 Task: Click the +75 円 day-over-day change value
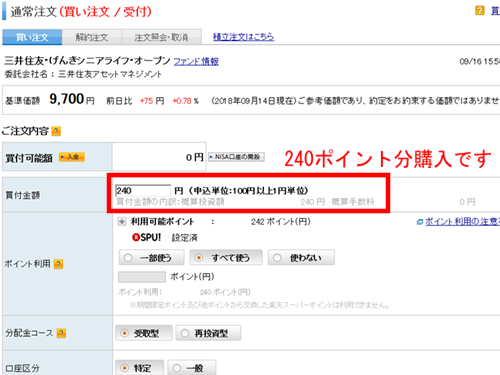(x=152, y=101)
